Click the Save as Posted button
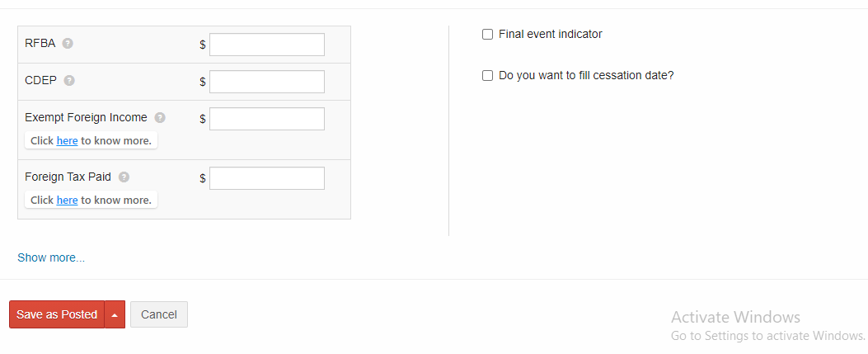The width and height of the screenshot is (868, 354). [57, 314]
